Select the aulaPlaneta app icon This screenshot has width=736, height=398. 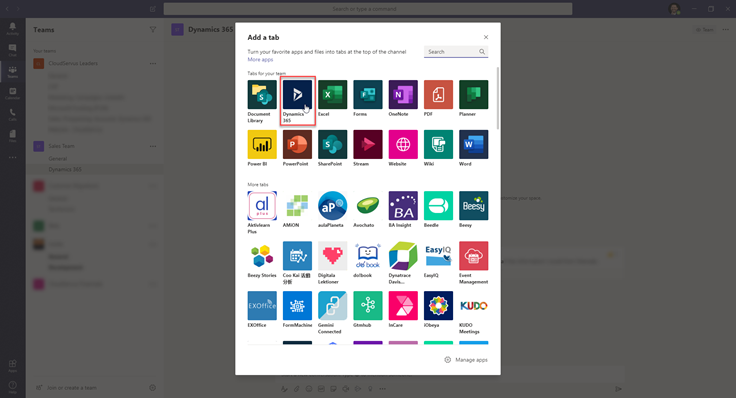click(332, 206)
